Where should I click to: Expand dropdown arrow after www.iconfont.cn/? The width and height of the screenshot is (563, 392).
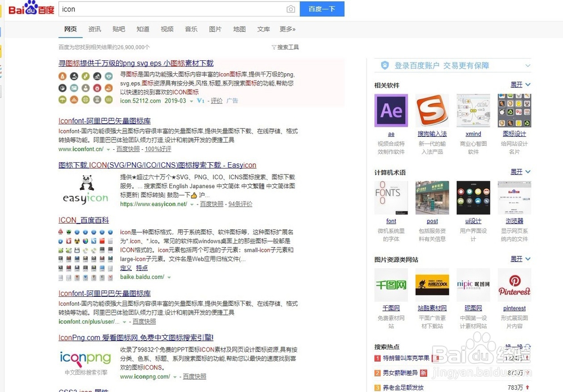pyautogui.click(x=108, y=149)
